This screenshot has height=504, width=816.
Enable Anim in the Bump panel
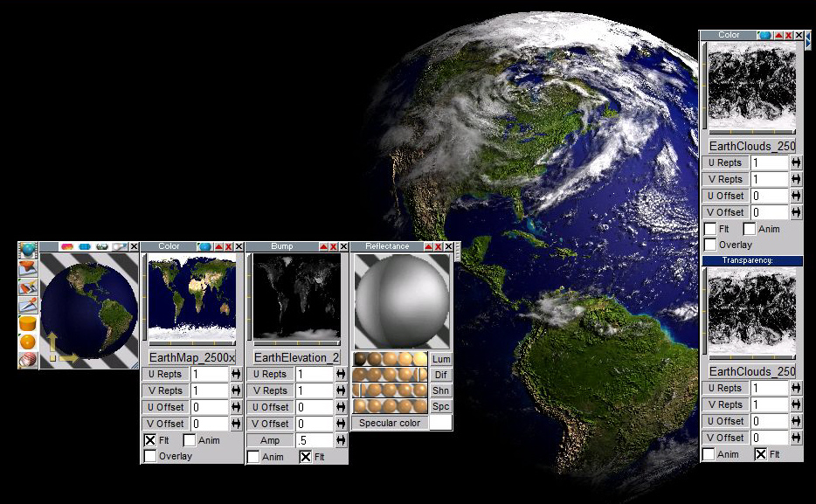point(253,457)
